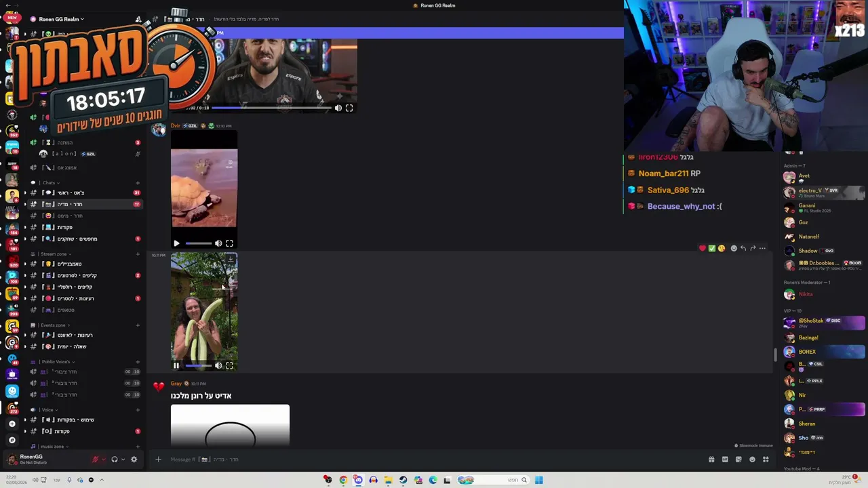The image size is (868, 488).
Task: Open the חדר · מימס channel
Action: coord(86,216)
